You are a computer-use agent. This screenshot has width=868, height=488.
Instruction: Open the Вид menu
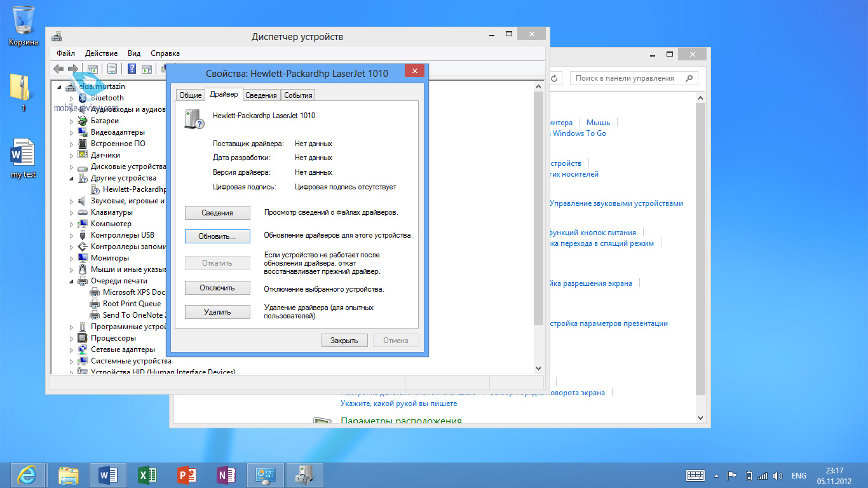[134, 53]
